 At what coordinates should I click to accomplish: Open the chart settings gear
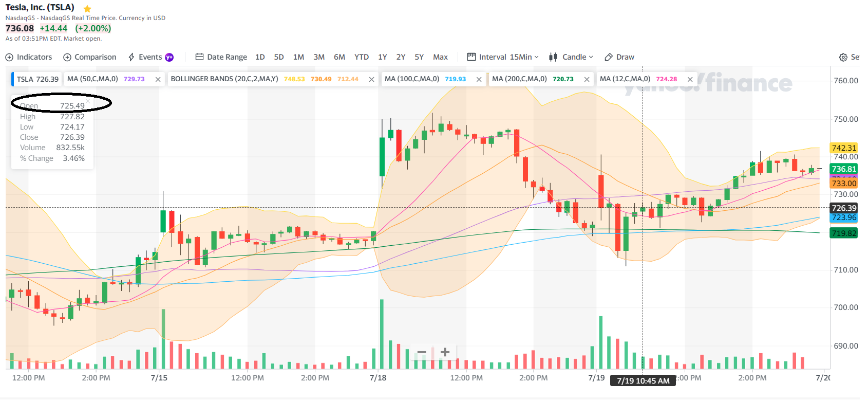pos(843,57)
